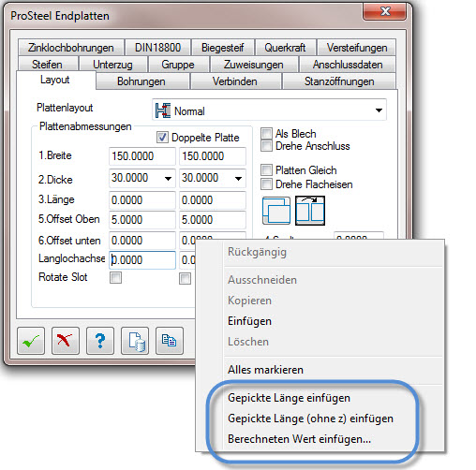
Task: Expand the first 2.Dicke thickness dropdown
Action: pyautogui.click(x=168, y=179)
